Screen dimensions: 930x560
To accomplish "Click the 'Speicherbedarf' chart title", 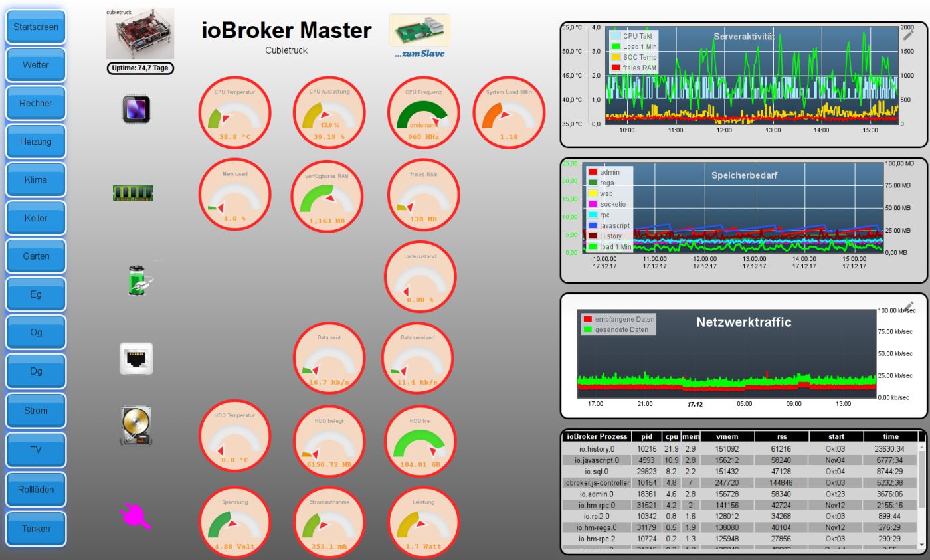I will (744, 175).
